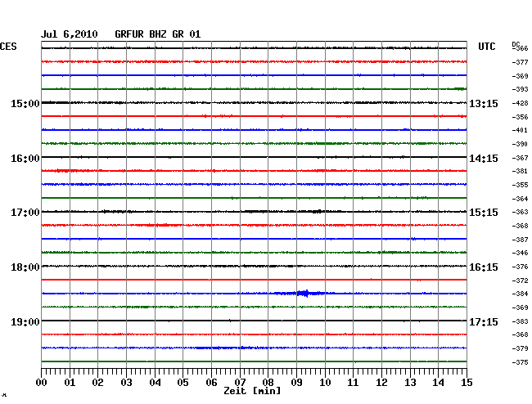The width and height of the screenshot is (532, 404).
Task: Click the '14:15' UTC time label
Action: (484, 159)
